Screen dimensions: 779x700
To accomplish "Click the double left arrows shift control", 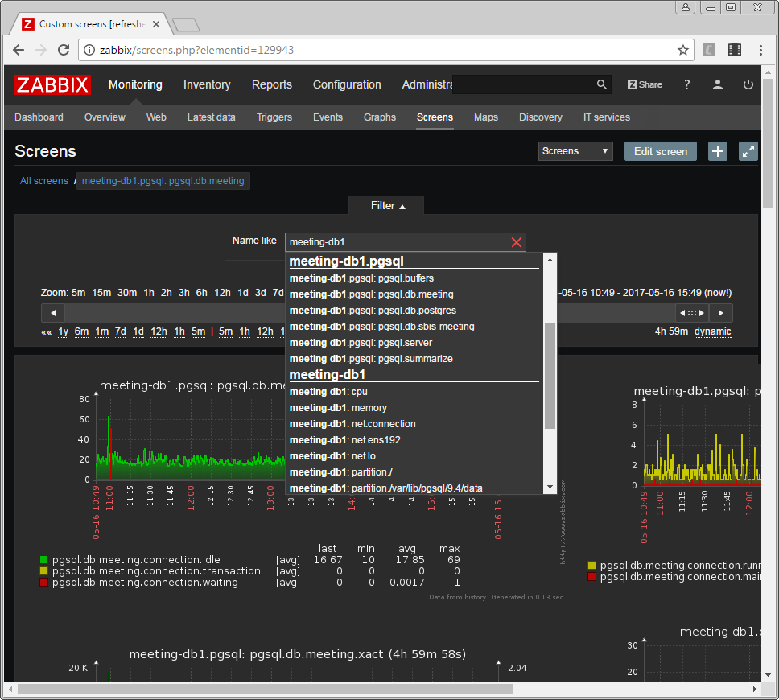I will pyautogui.click(x=46, y=331).
